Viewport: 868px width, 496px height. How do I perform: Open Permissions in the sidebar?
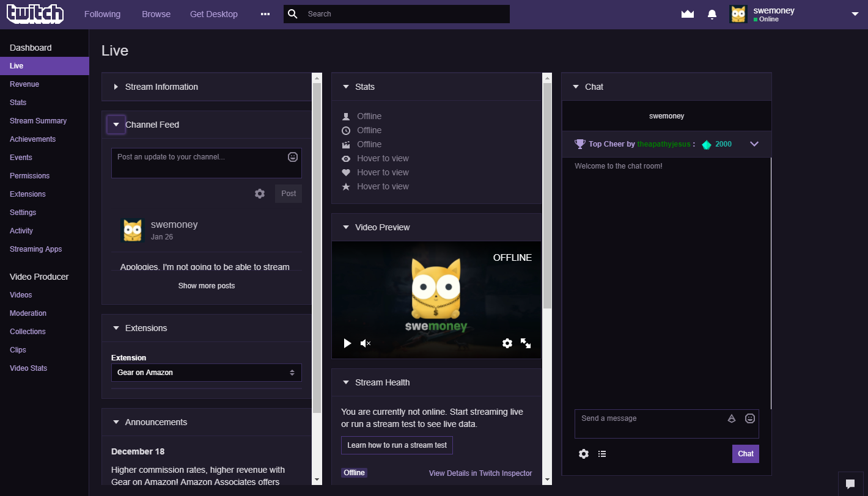click(x=30, y=176)
